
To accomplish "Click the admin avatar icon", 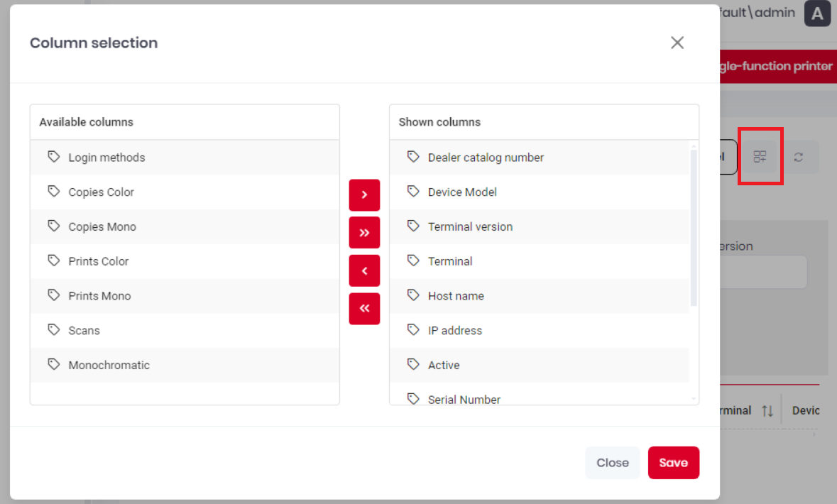I will pos(817,13).
